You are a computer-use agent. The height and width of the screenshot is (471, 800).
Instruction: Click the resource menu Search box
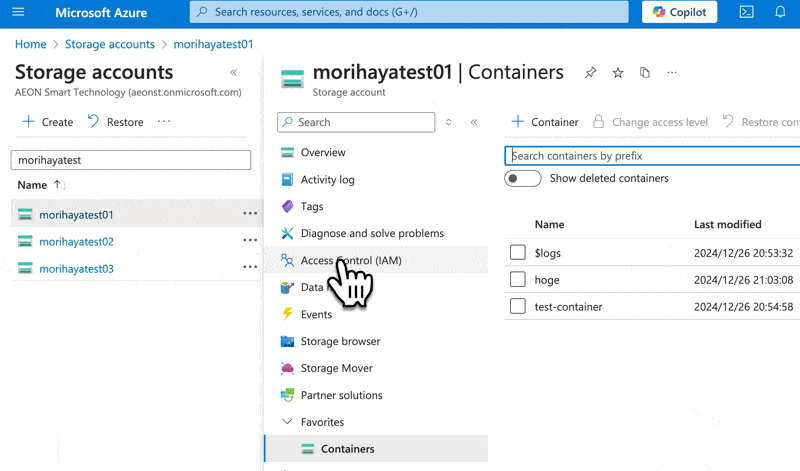(356, 122)
